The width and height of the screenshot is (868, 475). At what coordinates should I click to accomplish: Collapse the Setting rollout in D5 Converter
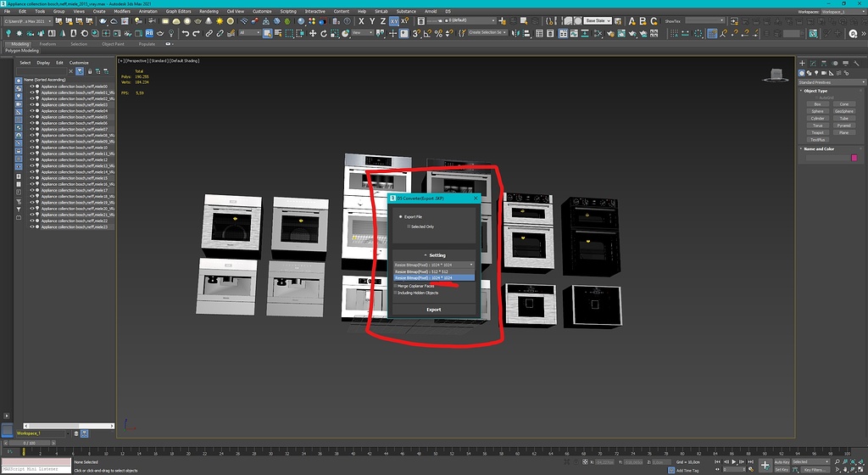click(434, 255)
